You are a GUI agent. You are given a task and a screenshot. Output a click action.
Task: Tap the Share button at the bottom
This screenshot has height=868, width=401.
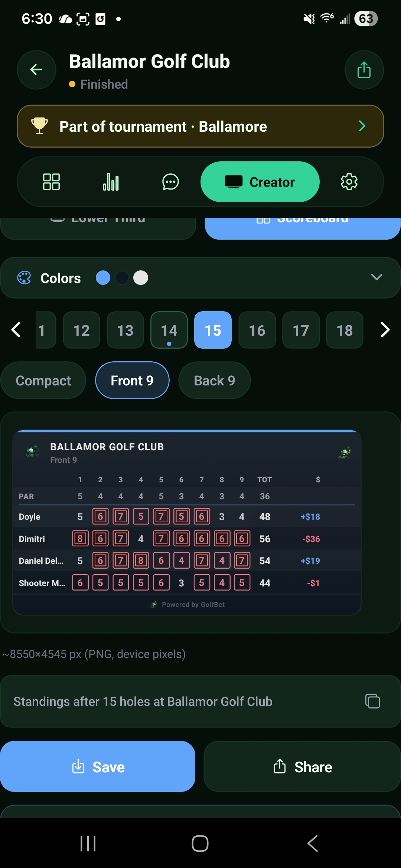[x=302, y=766]
